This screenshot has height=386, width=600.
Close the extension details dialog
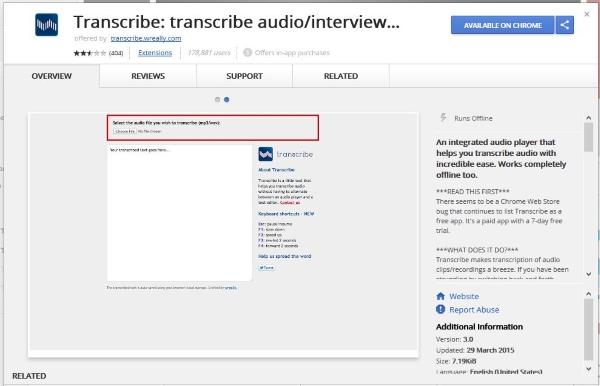point(587,14)
